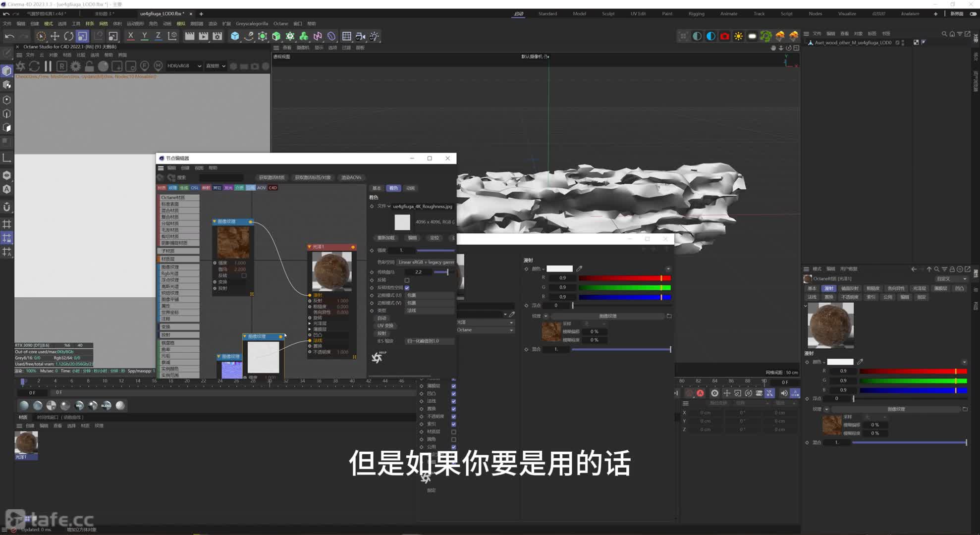
Task: Click 渲染AOVs button in node editor
Action: tap(351, 177)
